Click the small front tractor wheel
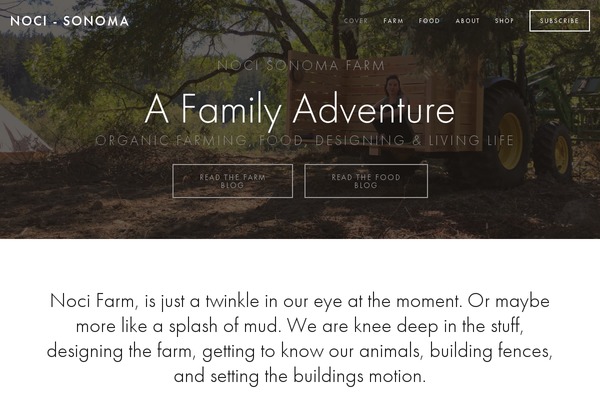600x400 pixels. (555, 152)
